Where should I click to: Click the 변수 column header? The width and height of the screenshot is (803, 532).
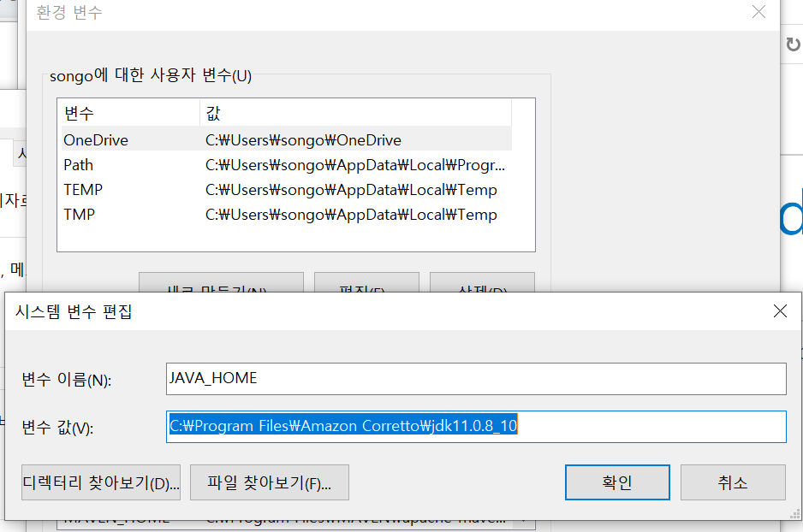point(130,113)
